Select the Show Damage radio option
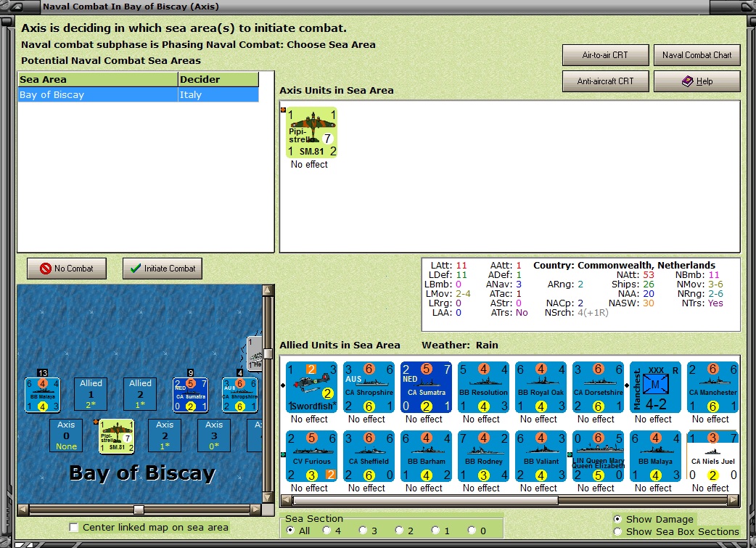The image size is (756, 548). pyautogui.click(x=617, y=519)
